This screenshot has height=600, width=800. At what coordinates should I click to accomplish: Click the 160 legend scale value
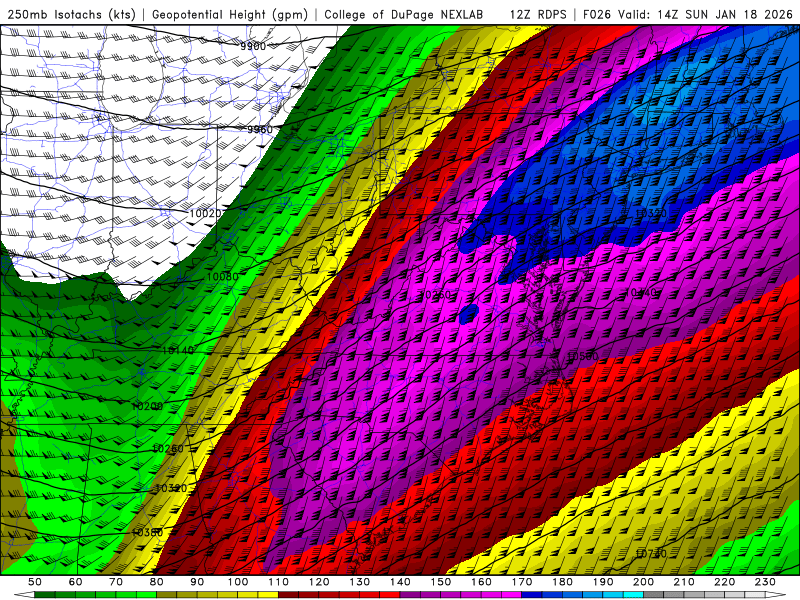482,582
